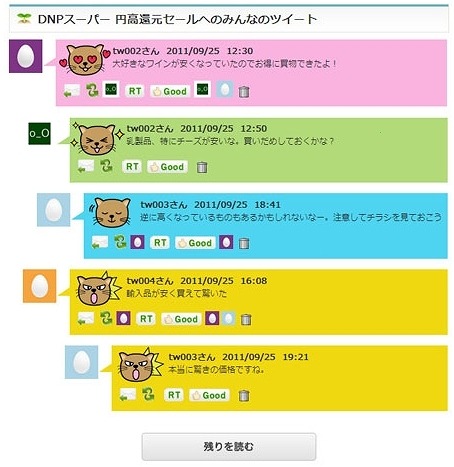This screenshot has height=467, width=454.
Task: Click the RT button in pink tweet
Action: pyautogui.click(x=135, y=91)
